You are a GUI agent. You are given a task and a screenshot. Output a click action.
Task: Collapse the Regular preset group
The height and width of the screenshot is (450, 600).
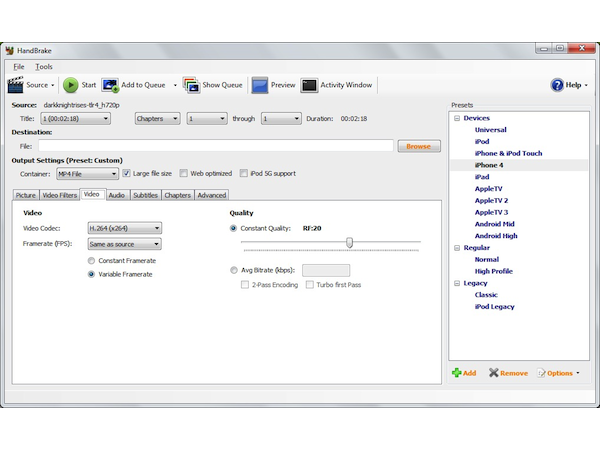(x=457, y=248)
